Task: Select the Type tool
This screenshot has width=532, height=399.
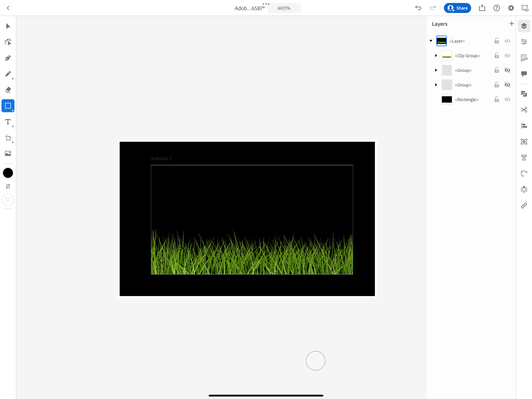Action: [x=8, y=122]
